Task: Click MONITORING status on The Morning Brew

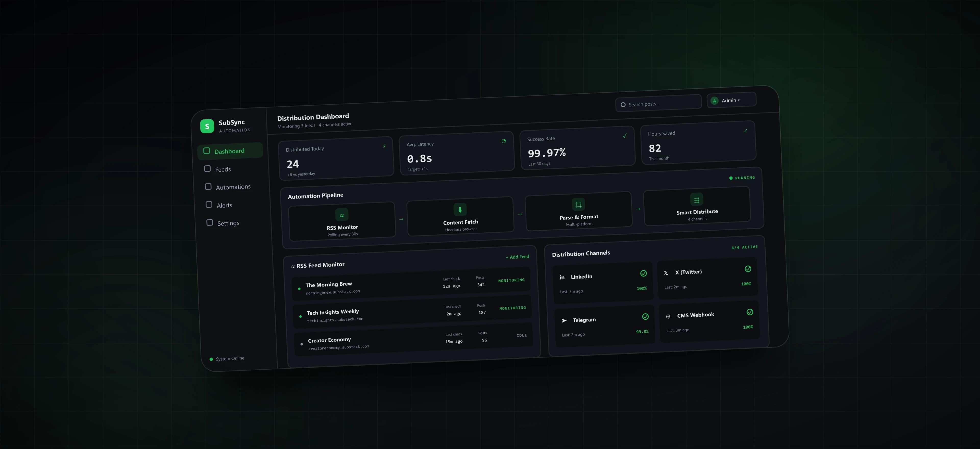Action: tap(511, 280)
